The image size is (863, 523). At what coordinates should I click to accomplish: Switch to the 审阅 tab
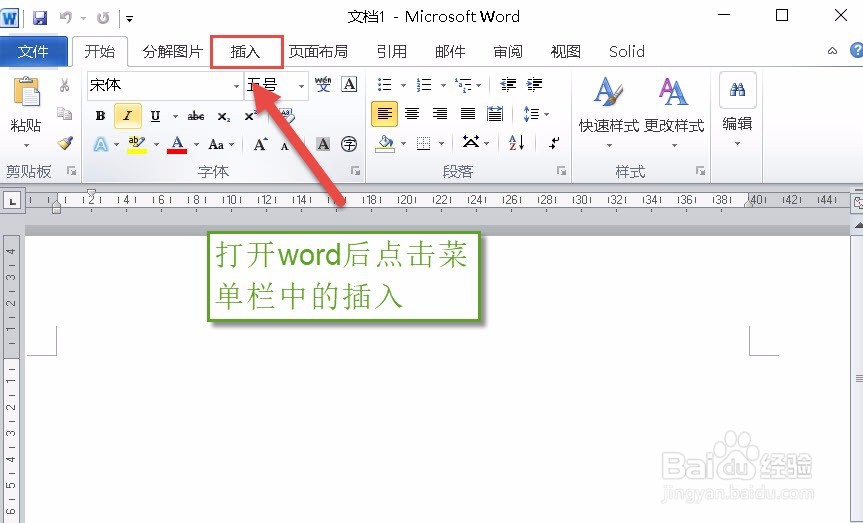coord(508,52)
